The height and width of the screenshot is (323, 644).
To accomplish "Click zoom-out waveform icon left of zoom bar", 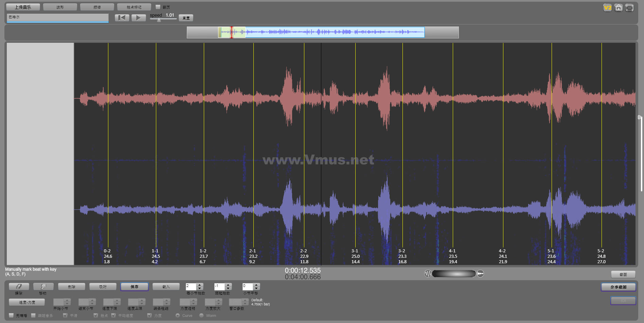I will click(428, 274).
